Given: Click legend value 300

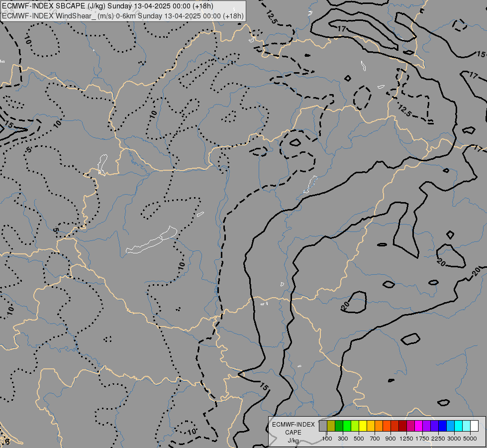Looking at the screenshot, I should (x=343, y=439).
